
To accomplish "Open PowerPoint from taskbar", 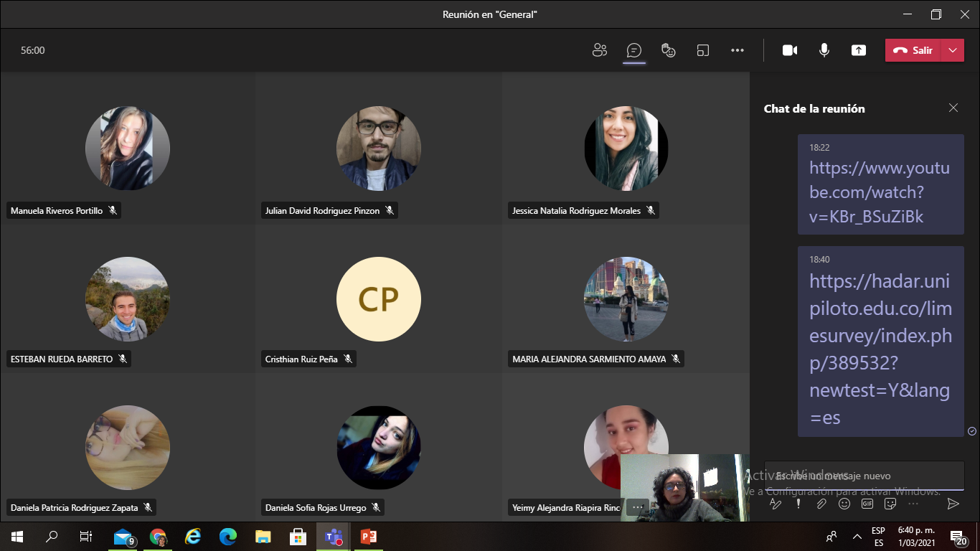I will [x=368, y=537].
